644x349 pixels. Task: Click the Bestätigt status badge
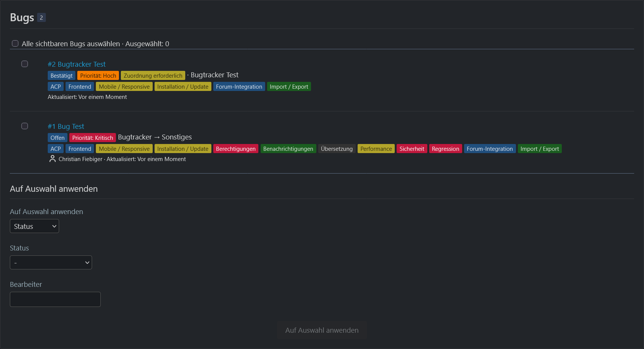[x=61, y=75]
